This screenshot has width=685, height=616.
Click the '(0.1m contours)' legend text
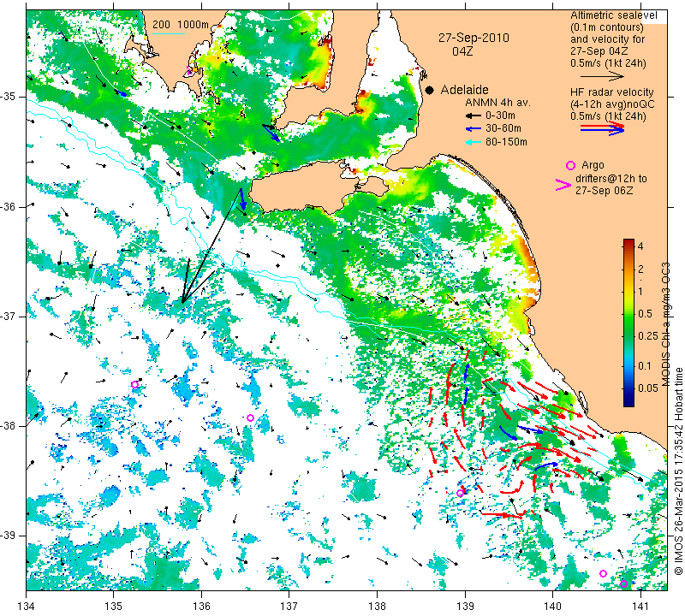[x=607, y=27]
